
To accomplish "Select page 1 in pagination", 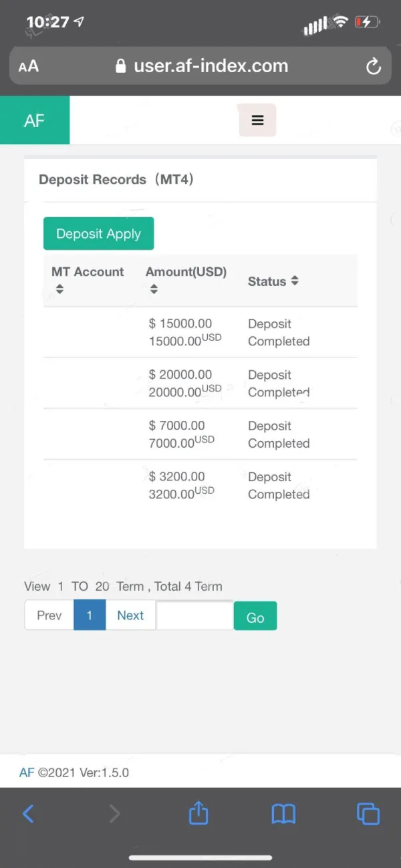I will tap(90, 615).
